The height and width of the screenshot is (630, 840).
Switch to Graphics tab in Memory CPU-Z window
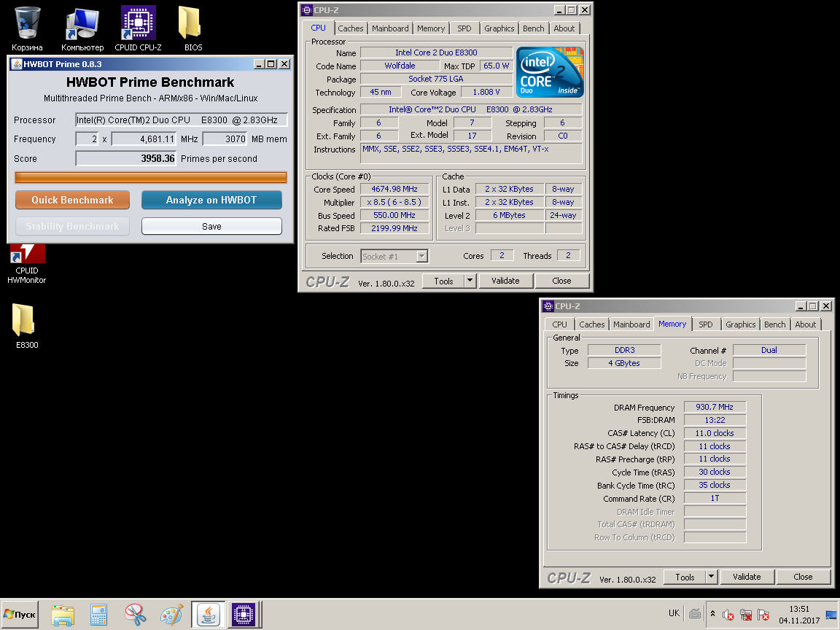pos(740,324)
